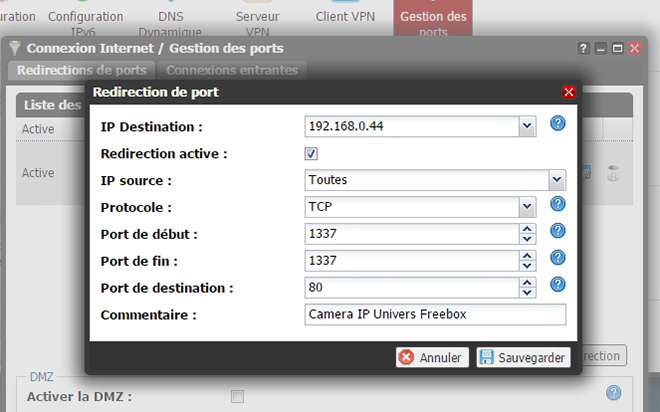Increase the Port de début value
660x412 pixels.
(527, 229)
